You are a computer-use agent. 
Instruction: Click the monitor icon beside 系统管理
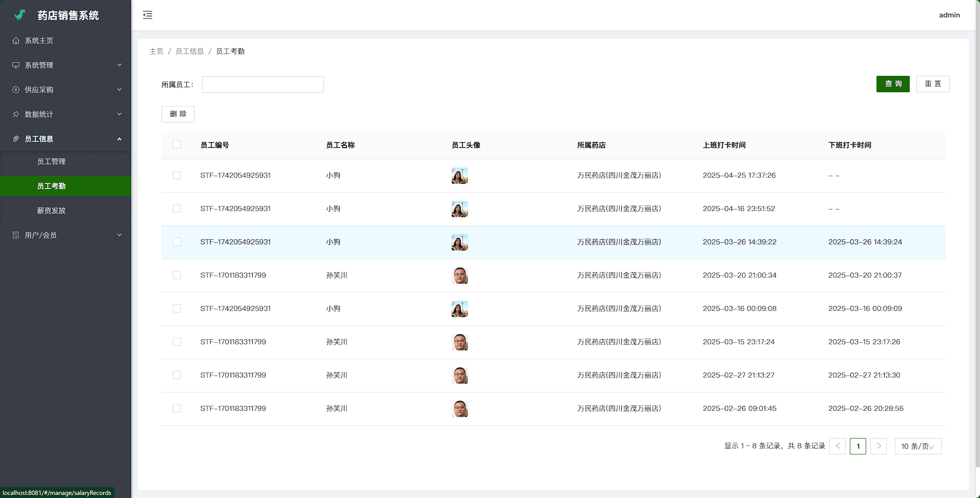point(16,65)
